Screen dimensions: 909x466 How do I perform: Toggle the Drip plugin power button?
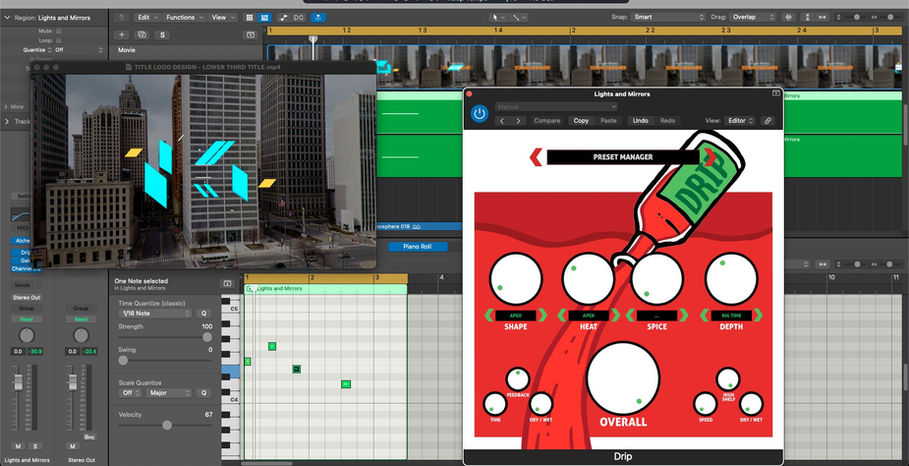(479, 114)
